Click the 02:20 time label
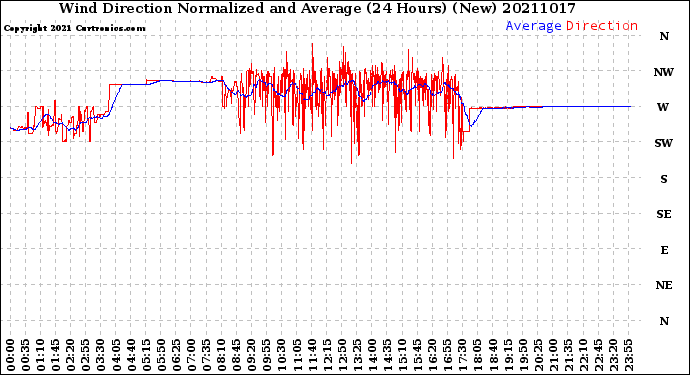The image size is (690, 375). pyautogui.click(x=71, y=355)
